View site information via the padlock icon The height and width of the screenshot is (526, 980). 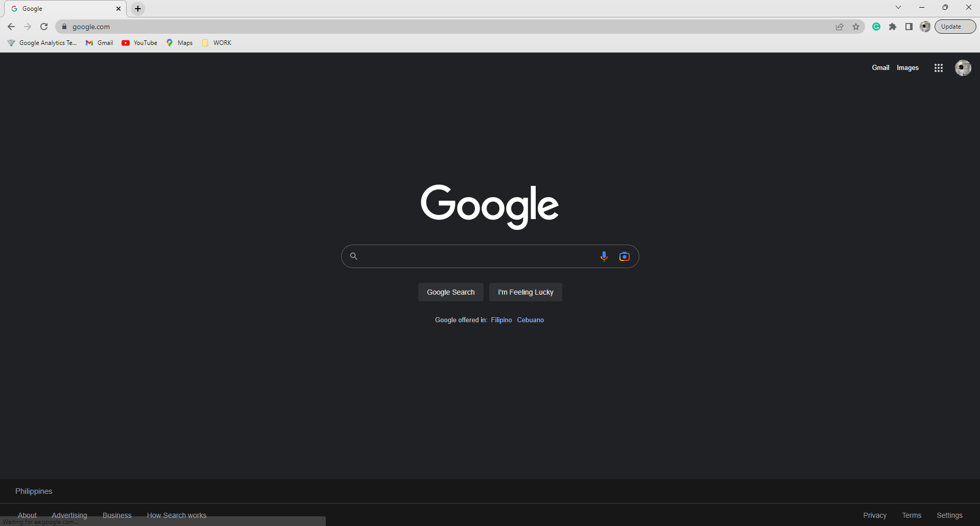click(x=64, y=26)
